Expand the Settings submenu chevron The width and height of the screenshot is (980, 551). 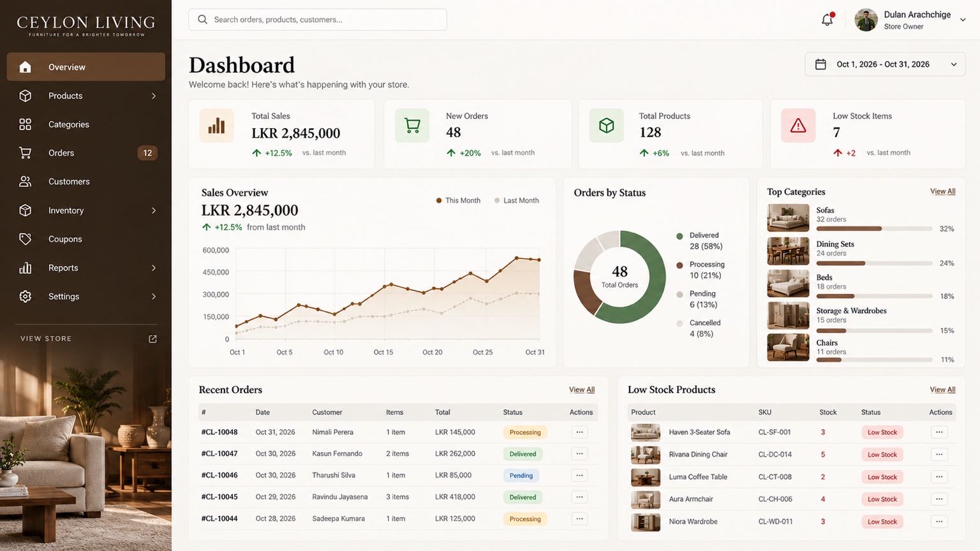154,297
